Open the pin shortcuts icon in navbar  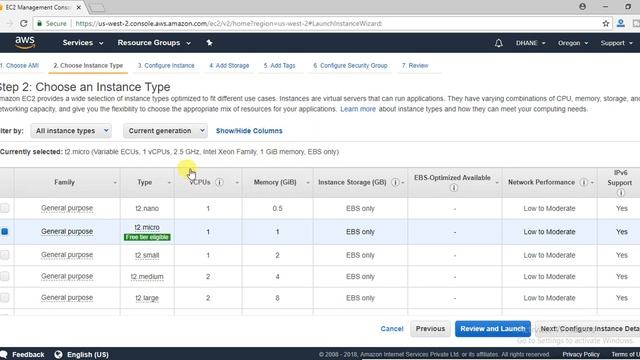click(x=209, y=42)
